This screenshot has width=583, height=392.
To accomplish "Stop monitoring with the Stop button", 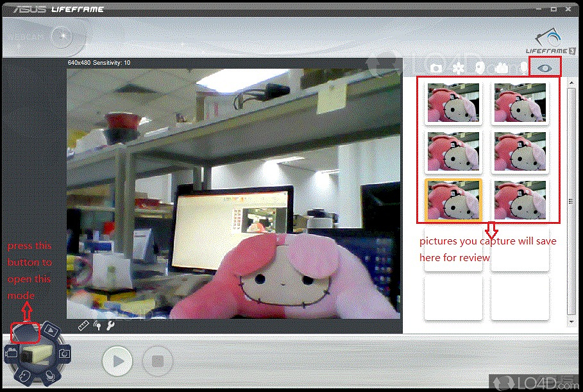I will (158, 361).
